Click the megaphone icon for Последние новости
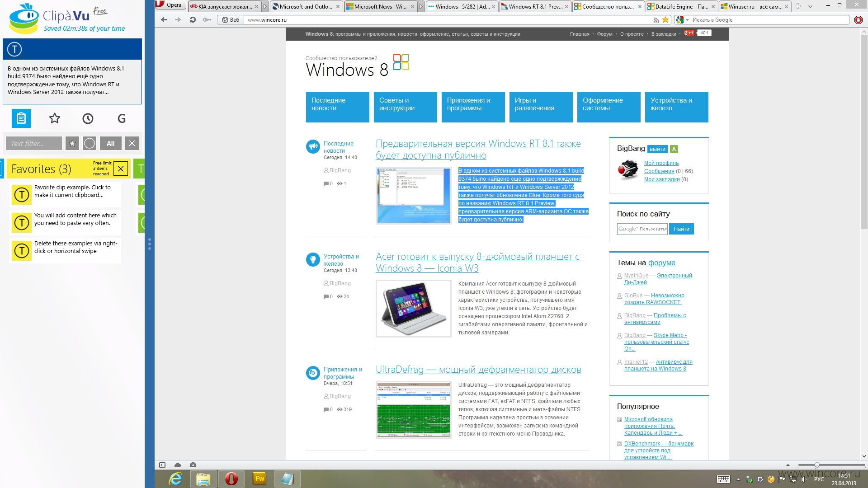Image resolution: width=868 pixels, height=488 pixels. 313,146
